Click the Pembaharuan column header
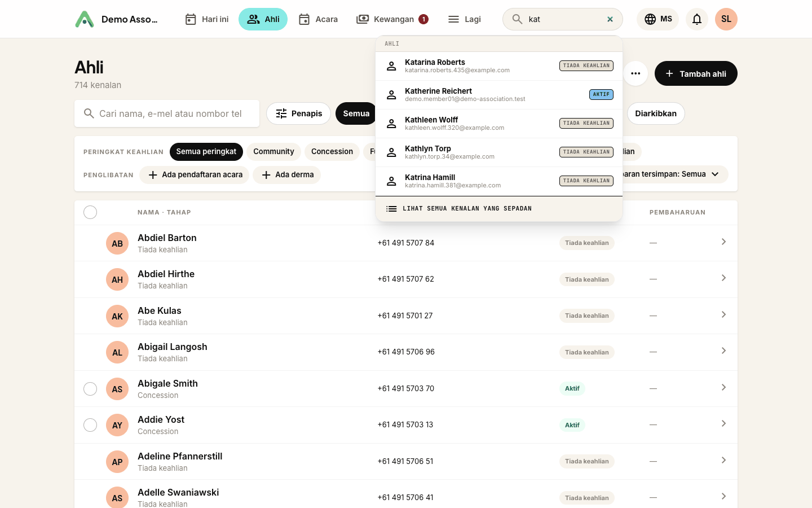 coord(677,212)
